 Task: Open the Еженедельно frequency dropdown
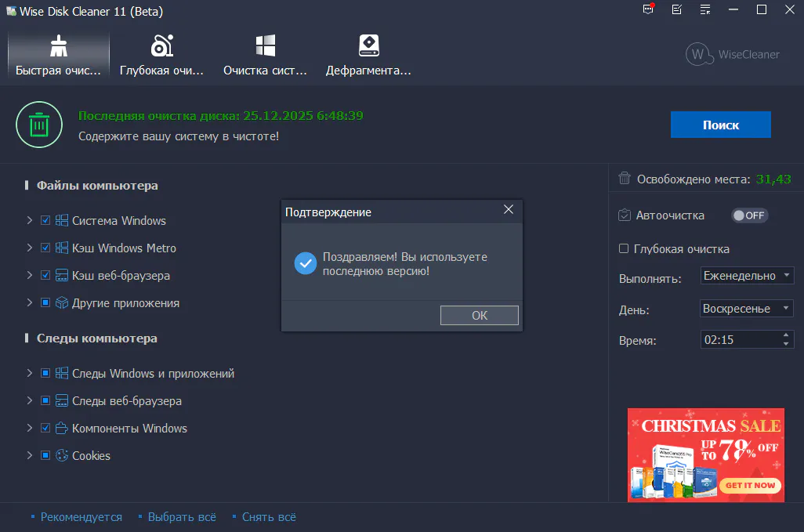pyautogui.click(x=747, y=276)
